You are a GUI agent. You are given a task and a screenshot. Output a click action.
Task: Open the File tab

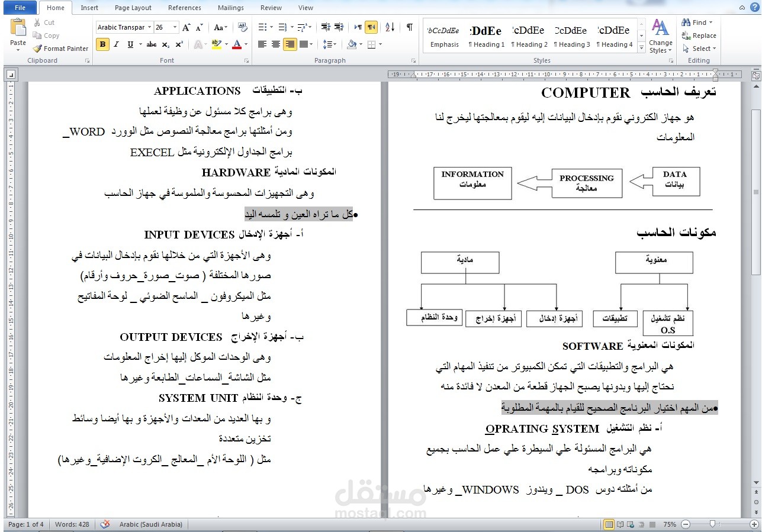coord(21,8)
